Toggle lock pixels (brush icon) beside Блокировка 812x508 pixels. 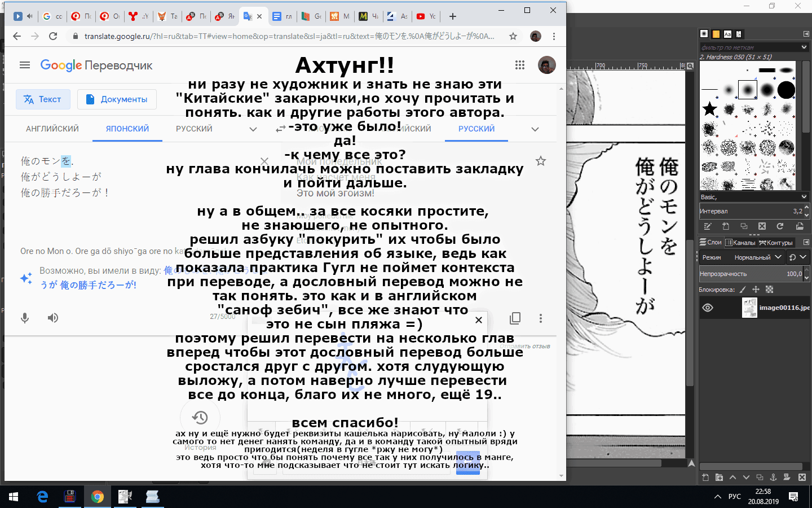pyautogui.click(x=743, y=290)
